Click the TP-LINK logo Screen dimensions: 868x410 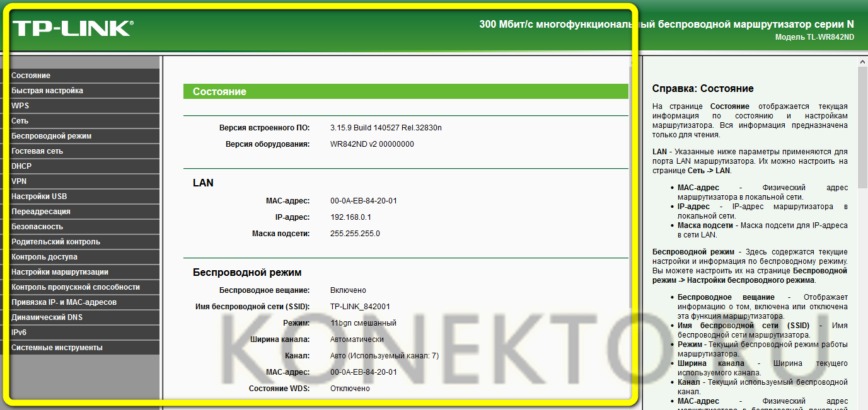coord(73,28)
